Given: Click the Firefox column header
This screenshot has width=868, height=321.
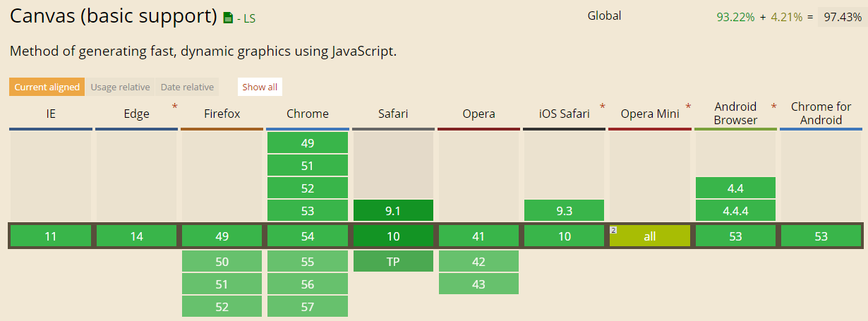Looking at the screenshot, I should [222, 114].
